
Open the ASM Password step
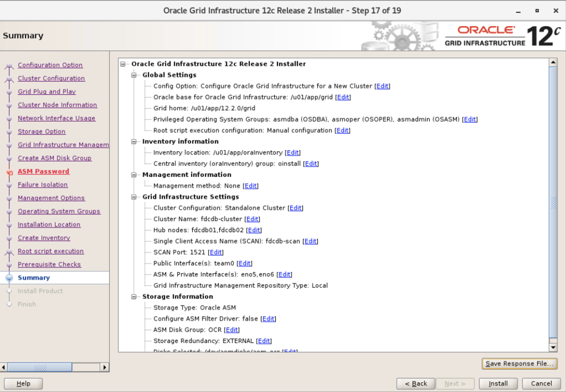pos(44,171)
